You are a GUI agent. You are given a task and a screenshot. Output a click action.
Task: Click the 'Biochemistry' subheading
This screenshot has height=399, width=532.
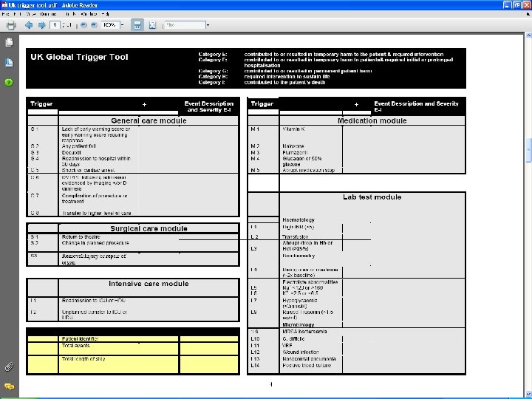point(299,256)
